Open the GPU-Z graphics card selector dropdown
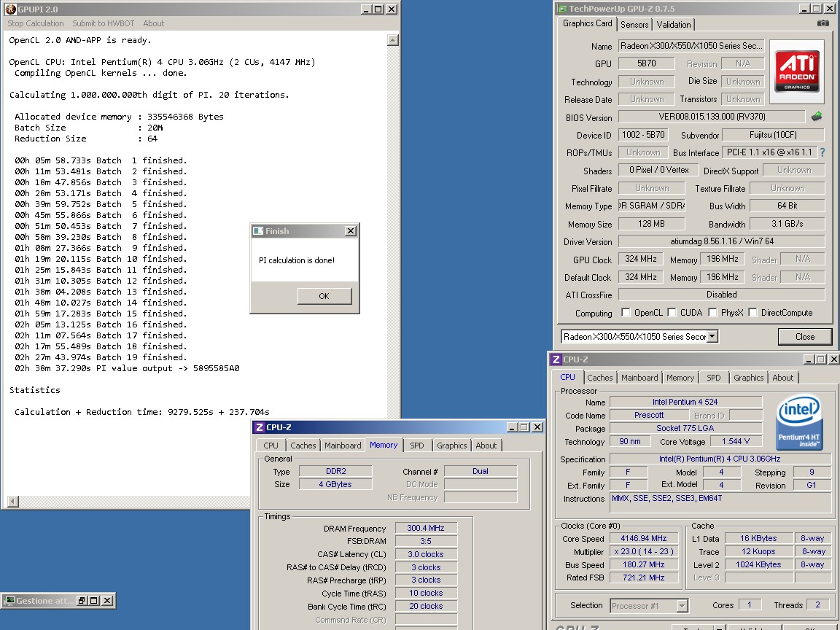Viewport: 840px width, 630px height. (x=712, y=336)
